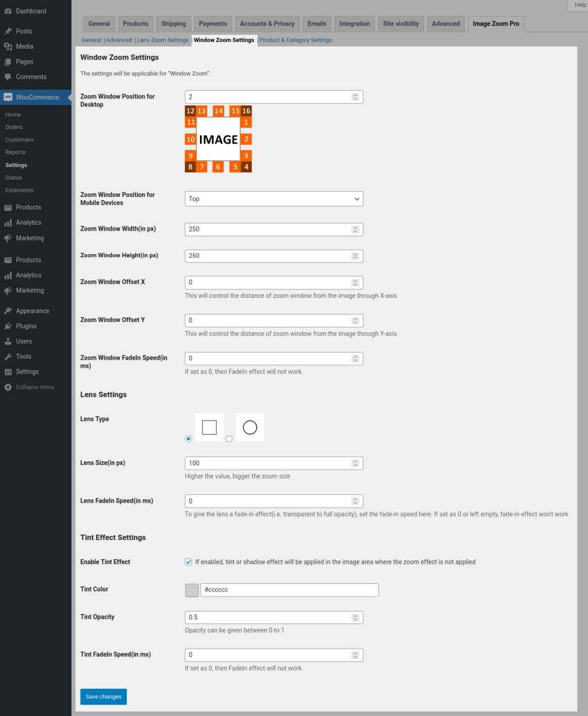Click the Zoom Window Width stepper arrows
Viewport: 588px width, 716px height.
click(x=355, y=229)
